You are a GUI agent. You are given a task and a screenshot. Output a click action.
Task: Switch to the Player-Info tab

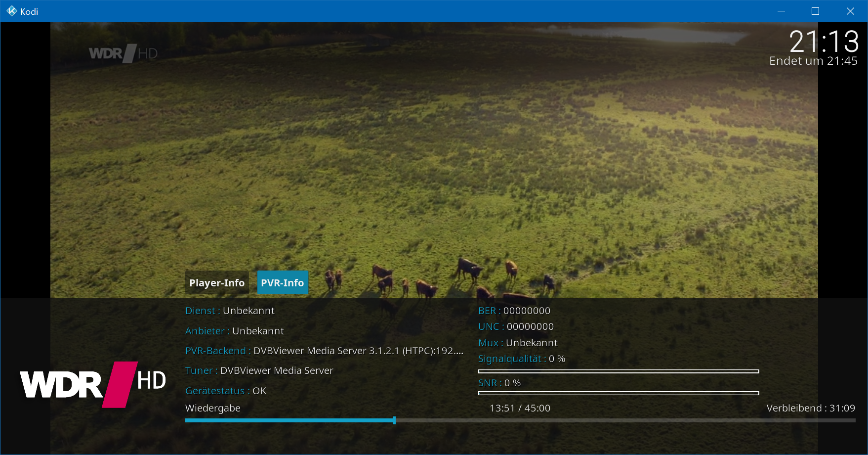(x=217, y=283)
